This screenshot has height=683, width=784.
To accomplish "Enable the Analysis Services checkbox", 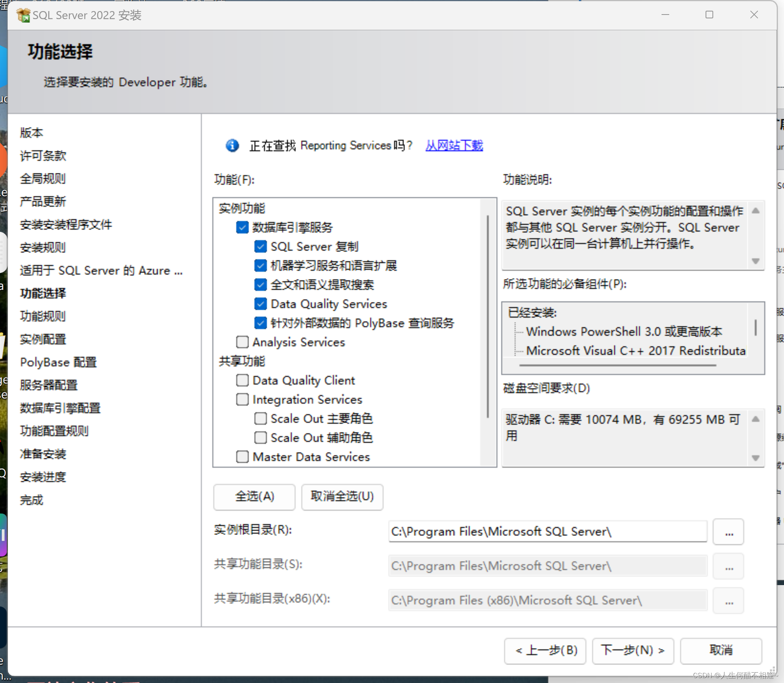I will (242, 342).
